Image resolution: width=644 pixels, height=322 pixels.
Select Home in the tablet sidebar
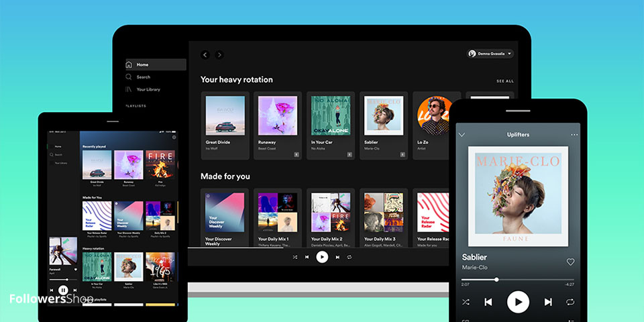tap(58, 147)
